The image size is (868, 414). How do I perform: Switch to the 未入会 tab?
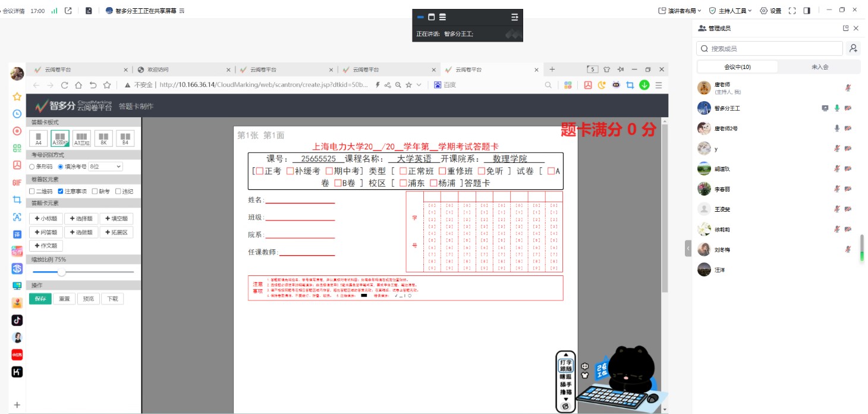819,67
